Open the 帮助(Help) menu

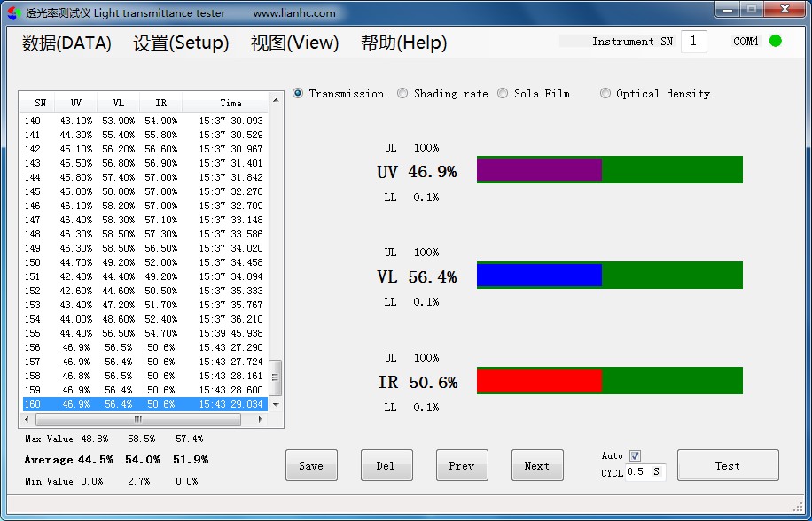coord(404,43)
